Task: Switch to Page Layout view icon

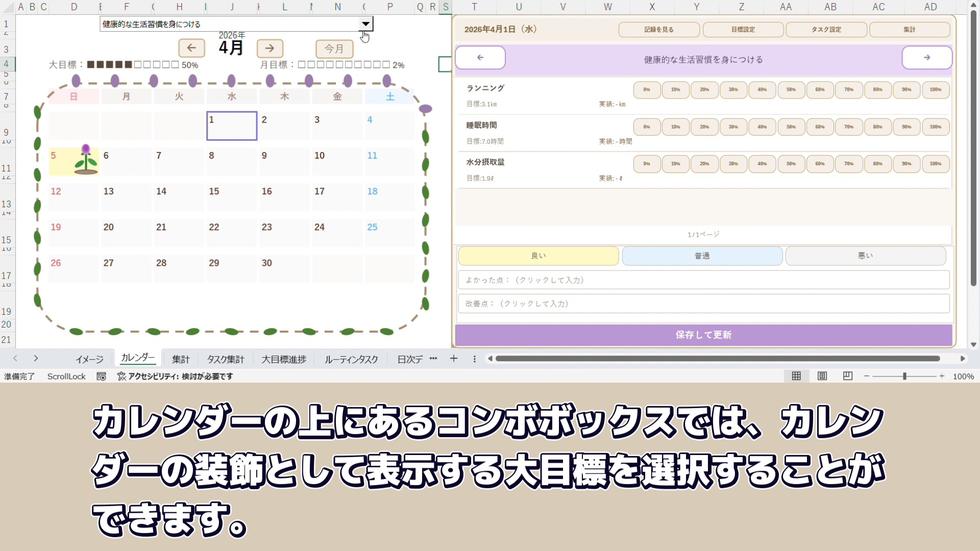Action: (x=822, y=376)
